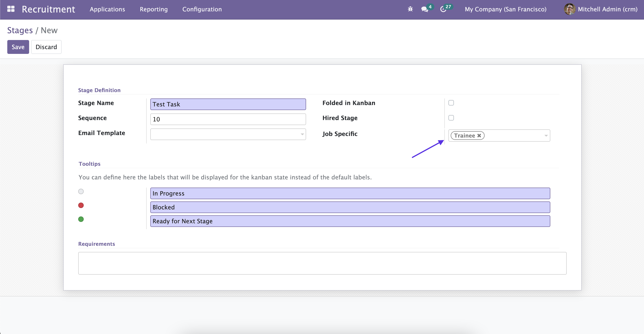Click the Requirements text input field

click(x=322, y=262)
